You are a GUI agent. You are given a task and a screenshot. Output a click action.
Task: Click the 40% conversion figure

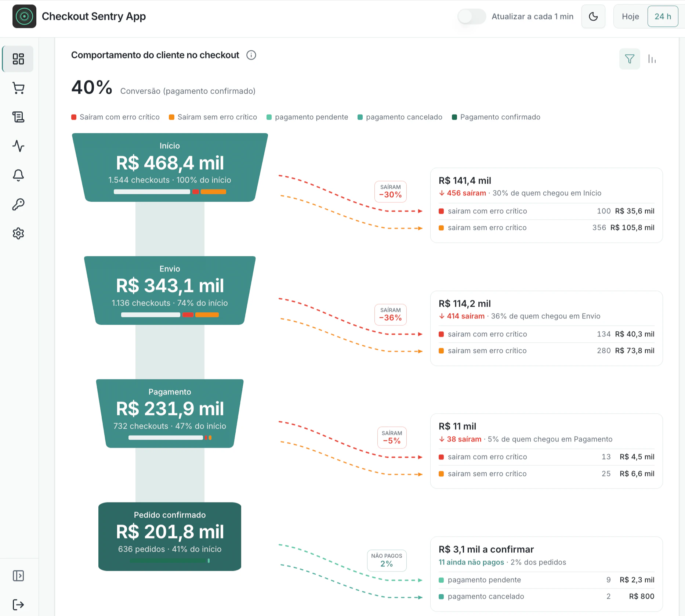[92, 87]
